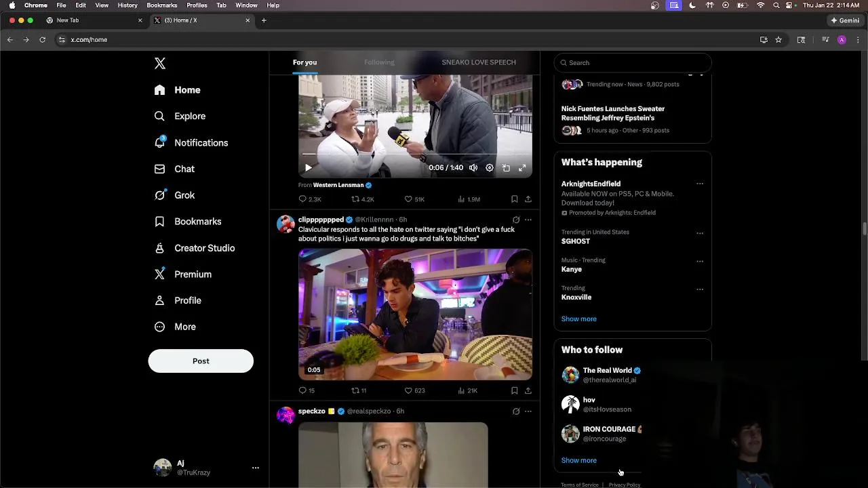The image size is (868, 488).
Task: Open more menu on speckzo post
Action: (x=528, y=411)
